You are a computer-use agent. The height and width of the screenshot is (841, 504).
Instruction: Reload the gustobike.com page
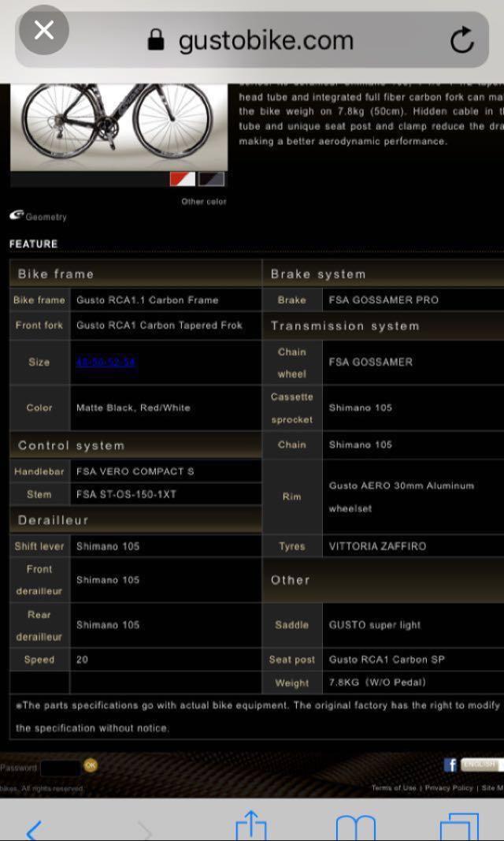(461, 40)
